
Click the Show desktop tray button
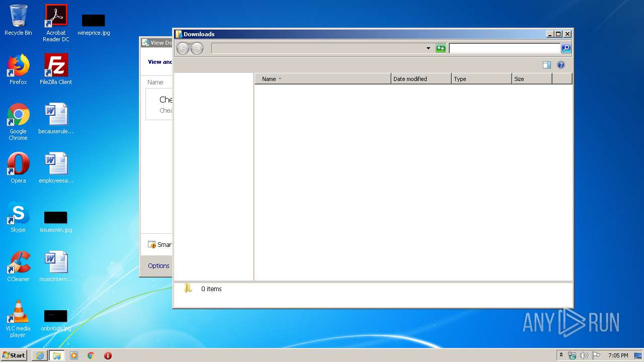pos(638,355)
